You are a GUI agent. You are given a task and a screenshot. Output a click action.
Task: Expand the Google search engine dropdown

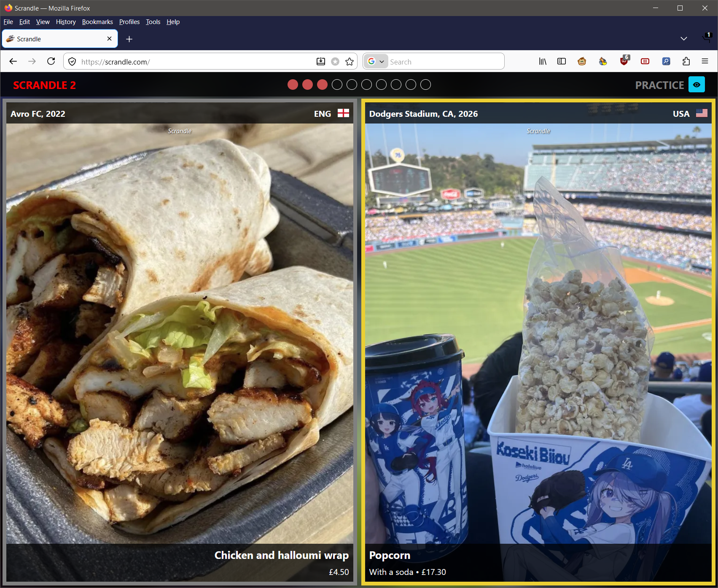pos(376,62)
